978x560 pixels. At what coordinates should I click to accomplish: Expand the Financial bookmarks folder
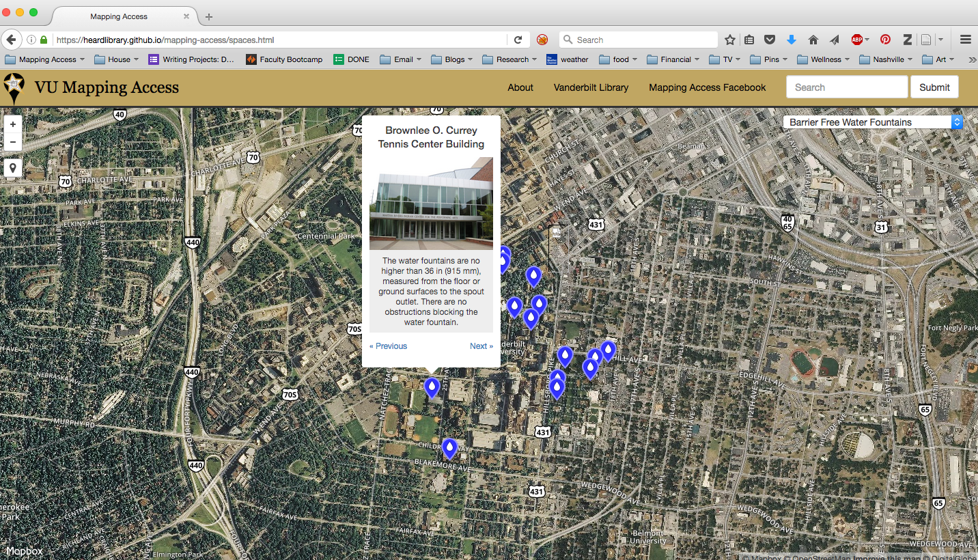tap(675, 59)
